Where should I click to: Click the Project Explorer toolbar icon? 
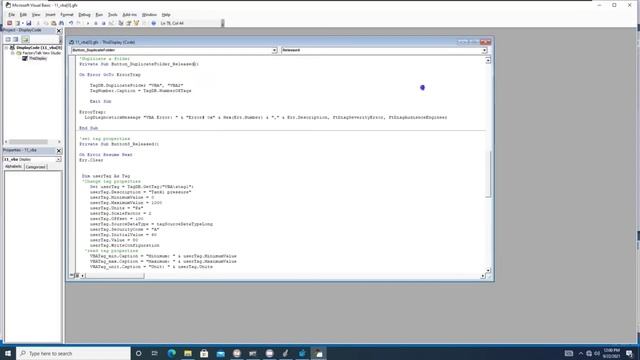(121, 23)
